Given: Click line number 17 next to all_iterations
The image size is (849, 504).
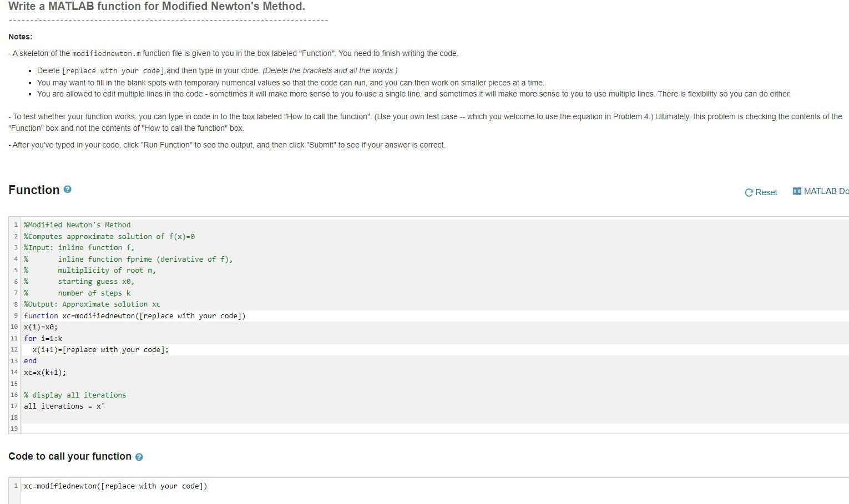Looking at the screenshot, I should [14, 406].
